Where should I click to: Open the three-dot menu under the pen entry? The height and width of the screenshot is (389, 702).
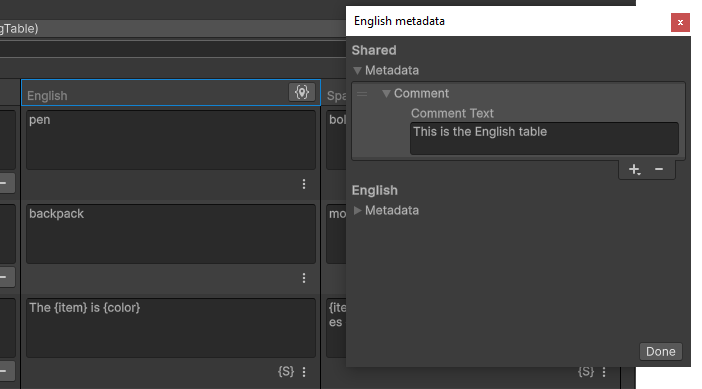coord(304,184)
